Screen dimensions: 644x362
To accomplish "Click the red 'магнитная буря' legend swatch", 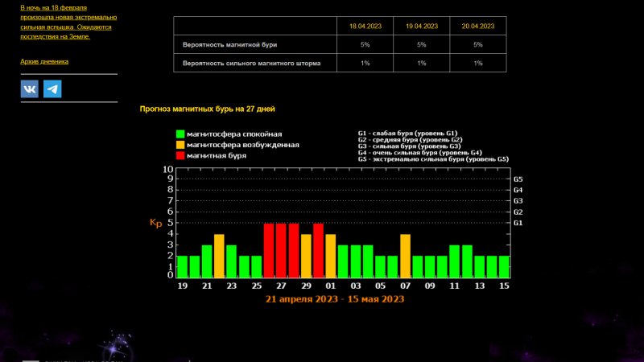I will [x=180, y=155].
